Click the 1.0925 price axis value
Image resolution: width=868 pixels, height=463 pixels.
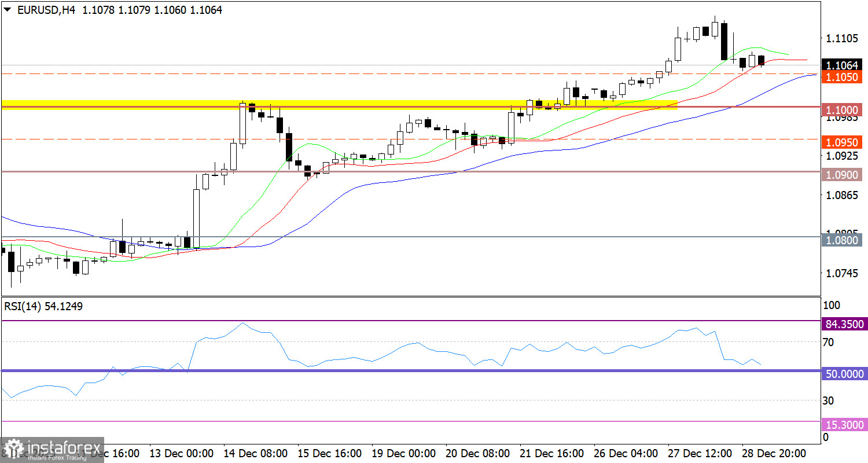tap(842, 156)
